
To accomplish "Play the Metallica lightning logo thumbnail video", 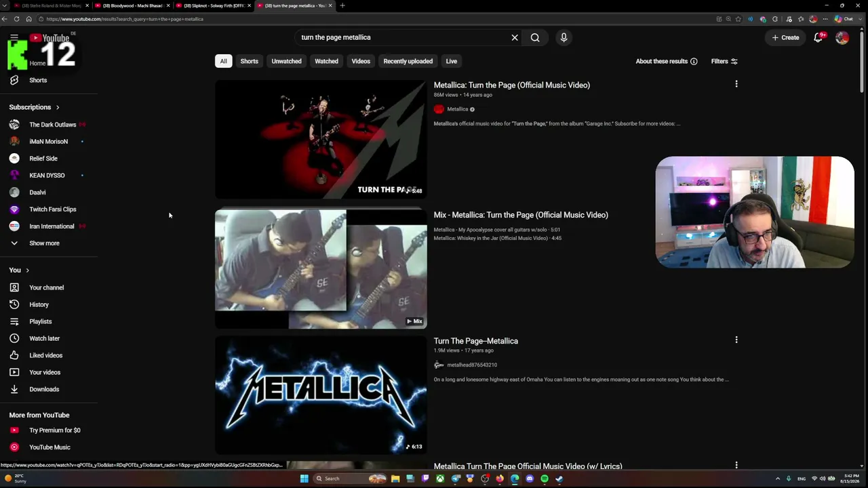I will (321, 395).
